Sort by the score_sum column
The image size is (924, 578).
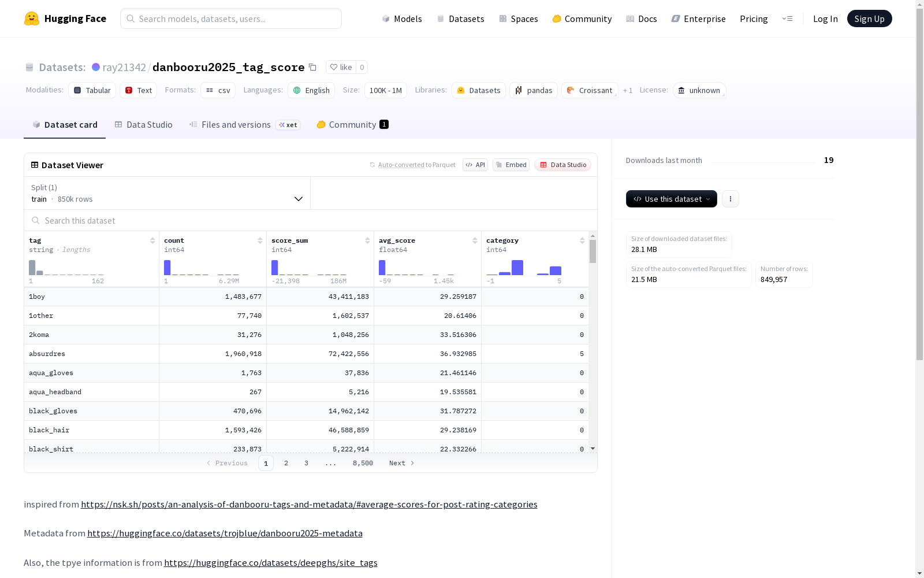367,240
